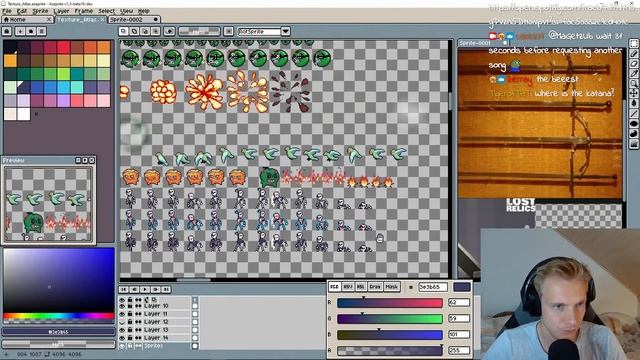Select the Blur tool icon
640x360 pixels.
point(634,144)
